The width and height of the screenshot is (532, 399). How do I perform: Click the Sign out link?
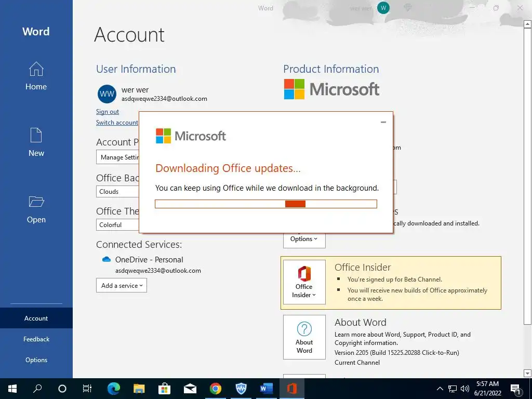coord(107,112)
